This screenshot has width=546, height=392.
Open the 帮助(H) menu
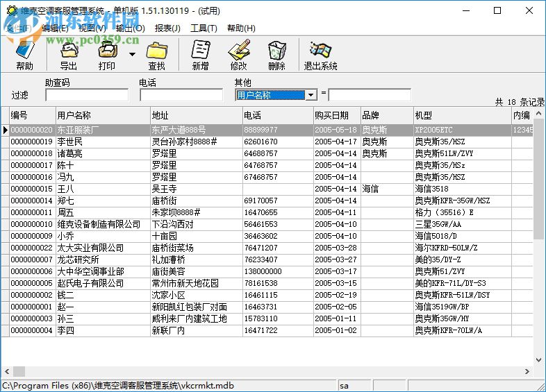[241, 28]
